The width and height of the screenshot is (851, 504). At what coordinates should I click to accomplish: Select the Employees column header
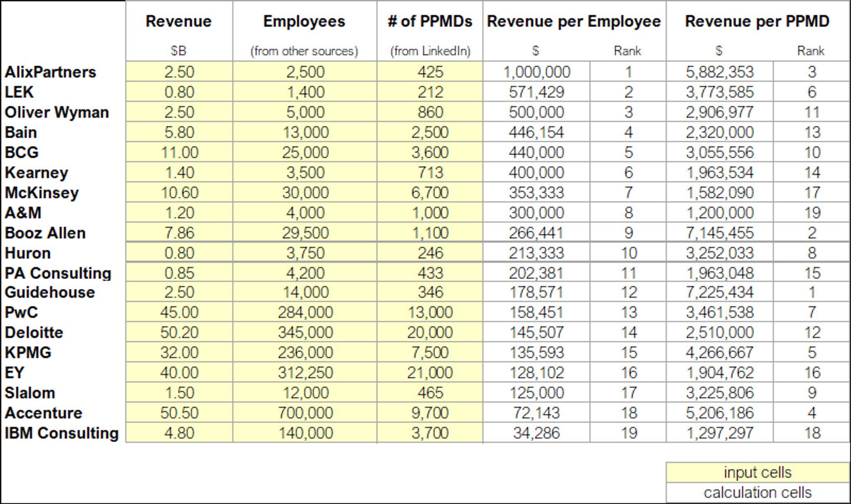pos(304,21)
